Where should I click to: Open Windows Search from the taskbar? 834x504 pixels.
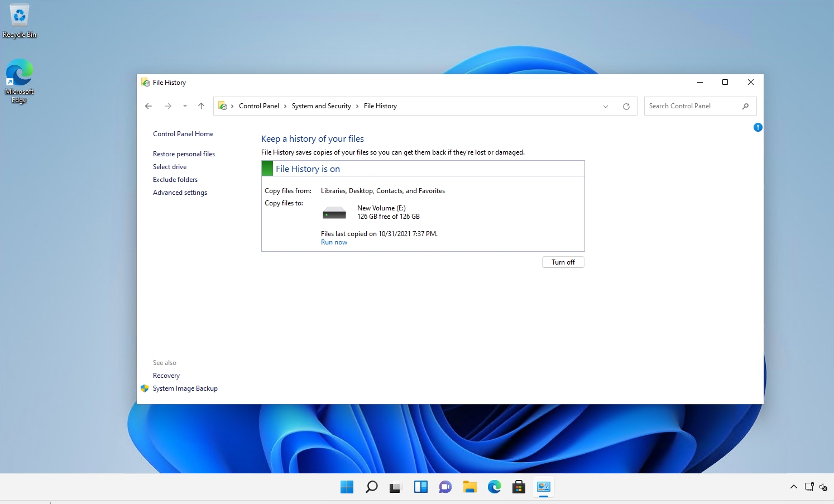[371, 486]
